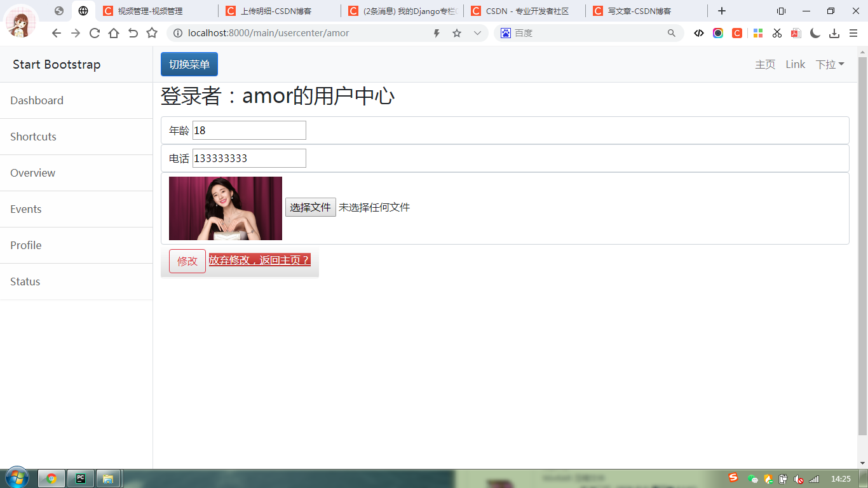Open the 下拉 dropdown in the navbar
The height and width of the screenshot is (488, 868).
coord(831,64)
